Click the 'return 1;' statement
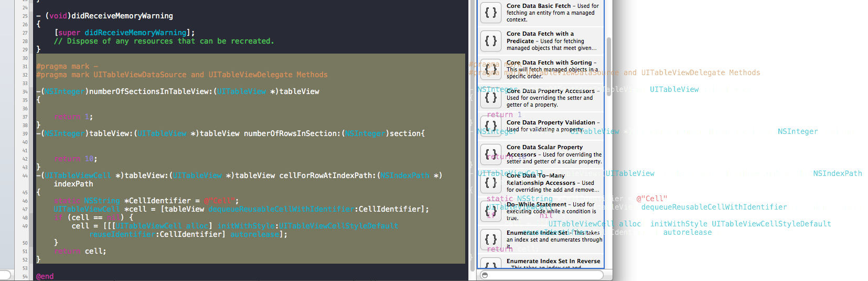Viewport: 868px width, 281px height. [x=73, y=117]
